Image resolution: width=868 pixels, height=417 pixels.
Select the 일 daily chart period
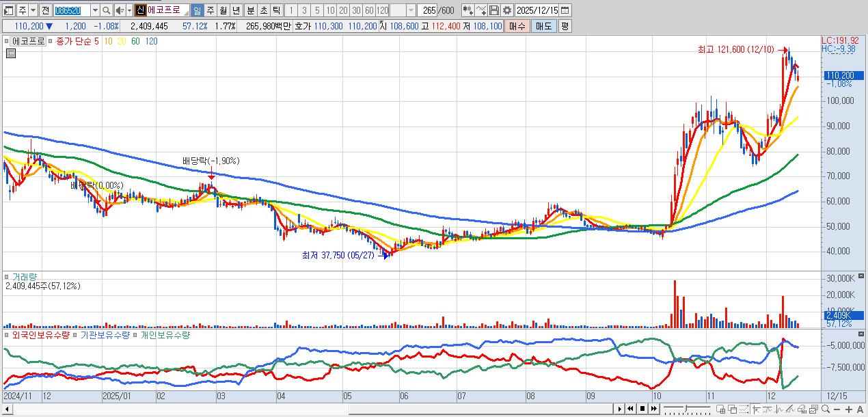click(197, 10)
